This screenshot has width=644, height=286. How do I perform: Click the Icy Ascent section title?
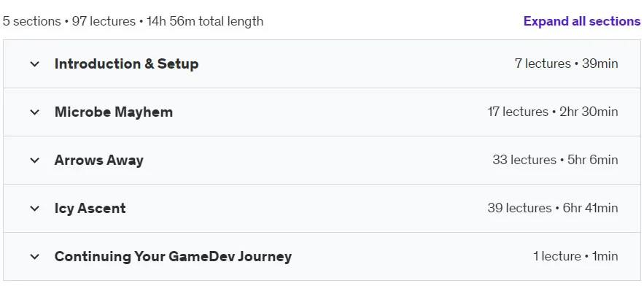(x=90, y=208)
